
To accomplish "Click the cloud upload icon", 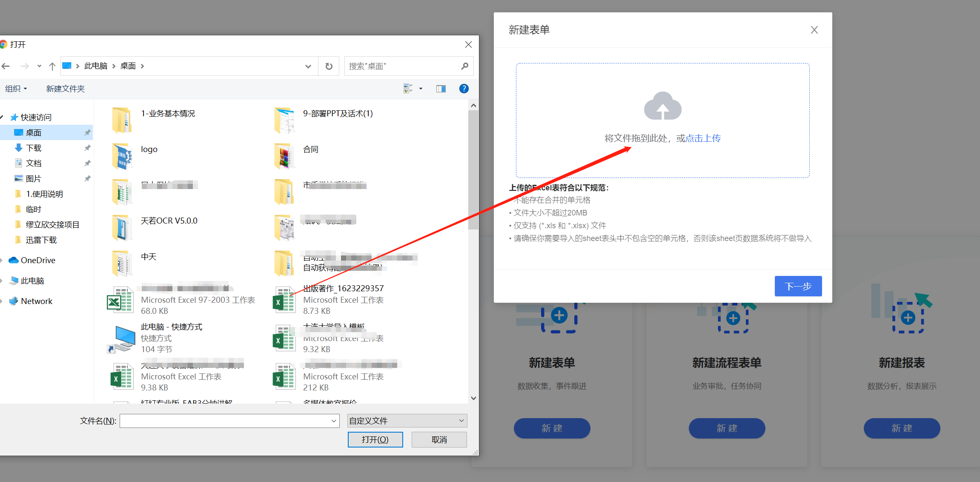I will [662, 106].
